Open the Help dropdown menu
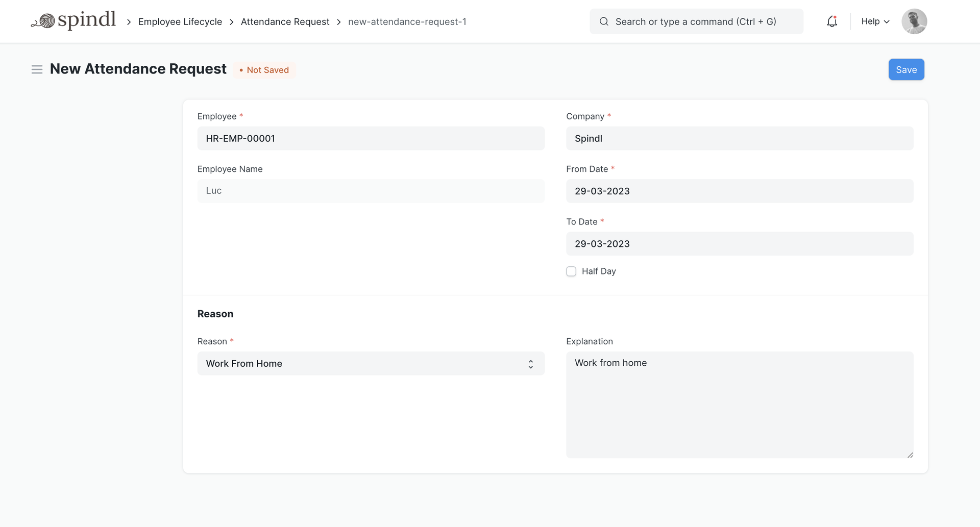Viewport: 980px width, 527px height. click(x=875, y=21)
